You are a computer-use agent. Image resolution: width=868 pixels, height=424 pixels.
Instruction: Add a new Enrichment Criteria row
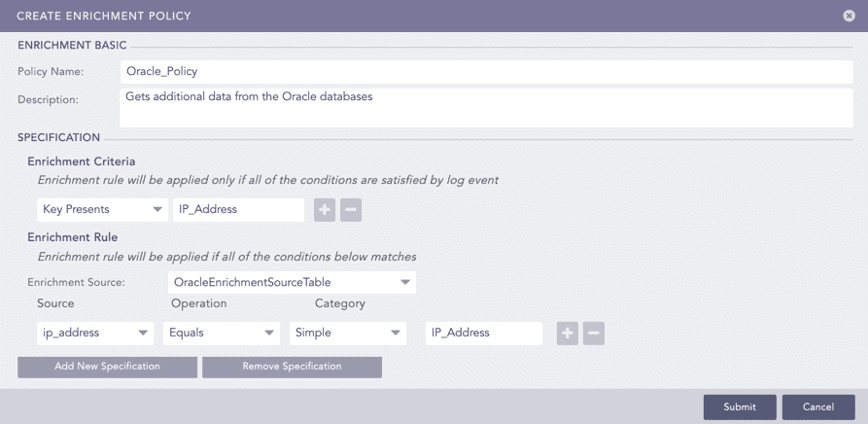click(325, 209)
